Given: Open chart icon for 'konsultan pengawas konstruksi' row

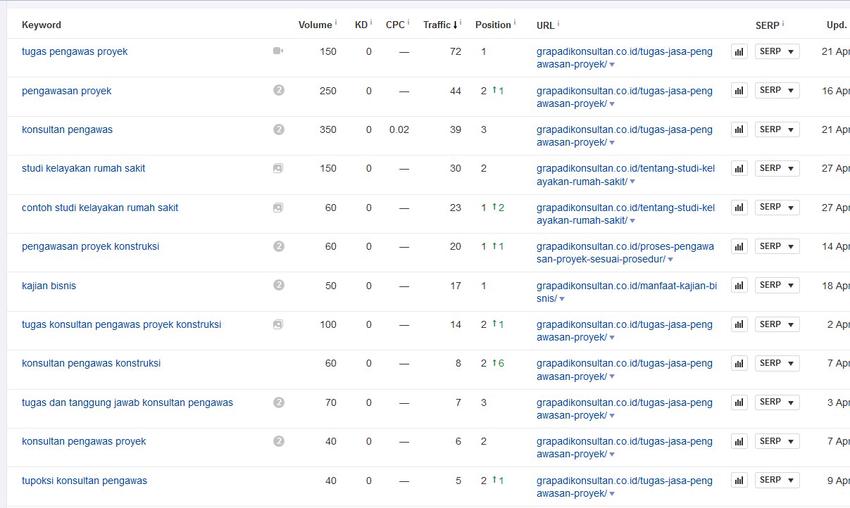Looking at the screenshot, I should coord(739,363).
